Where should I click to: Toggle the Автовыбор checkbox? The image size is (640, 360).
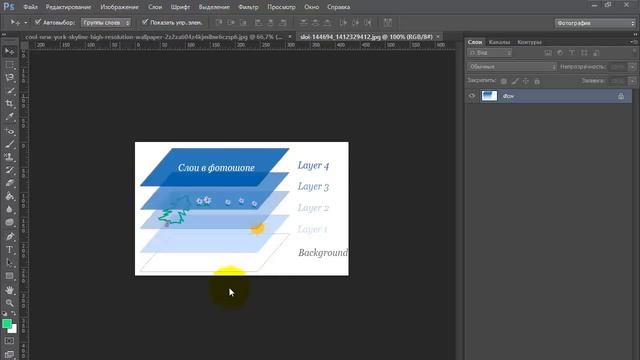coord(38,22)
